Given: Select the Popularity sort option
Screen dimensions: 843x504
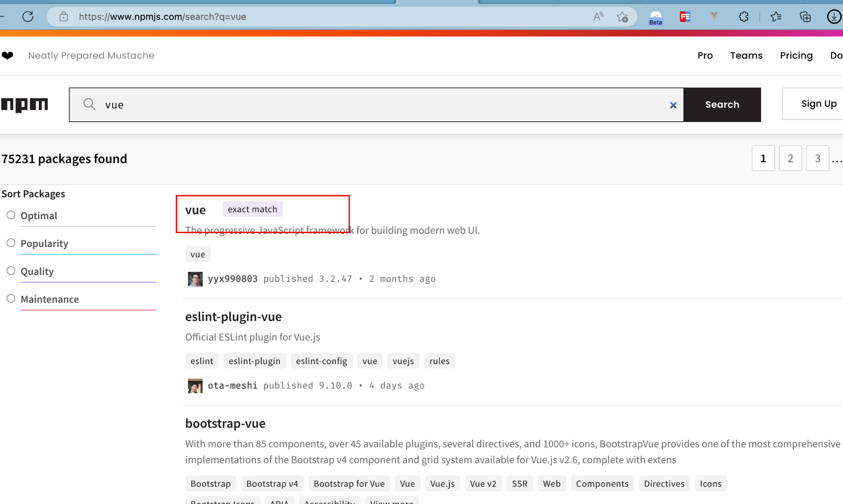Looking at the screenshot, I should pos(11,243).
